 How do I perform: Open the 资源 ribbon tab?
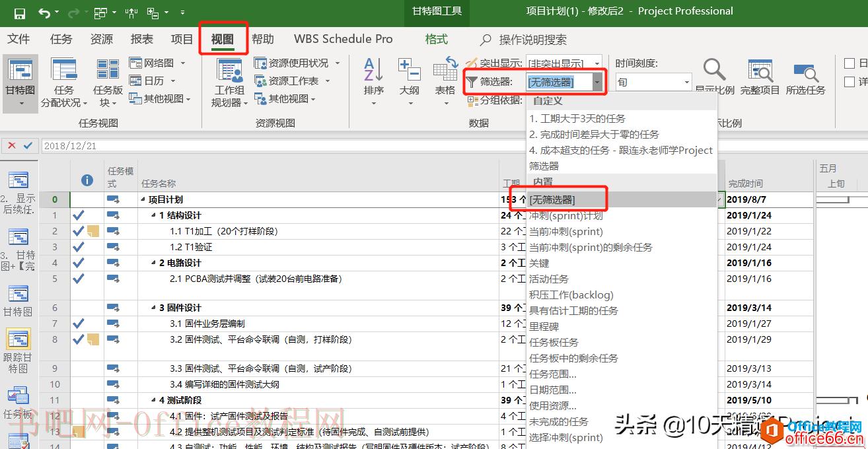pos(102,39)
